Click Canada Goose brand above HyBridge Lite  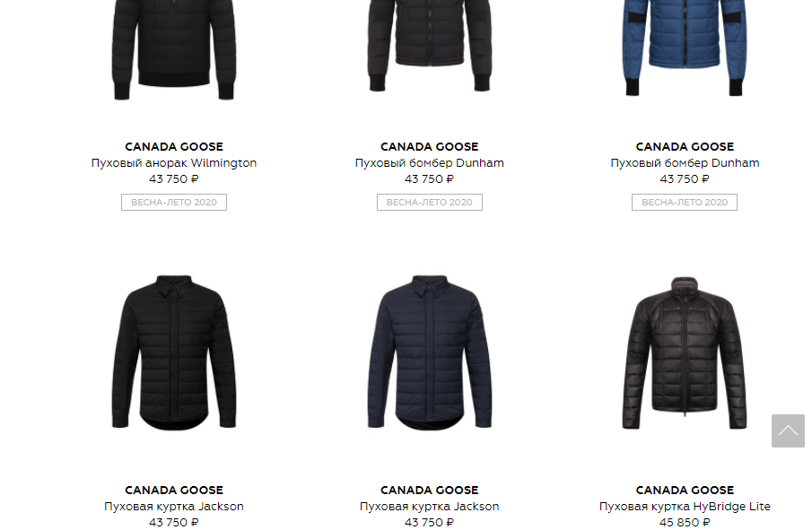pos(685,491)
